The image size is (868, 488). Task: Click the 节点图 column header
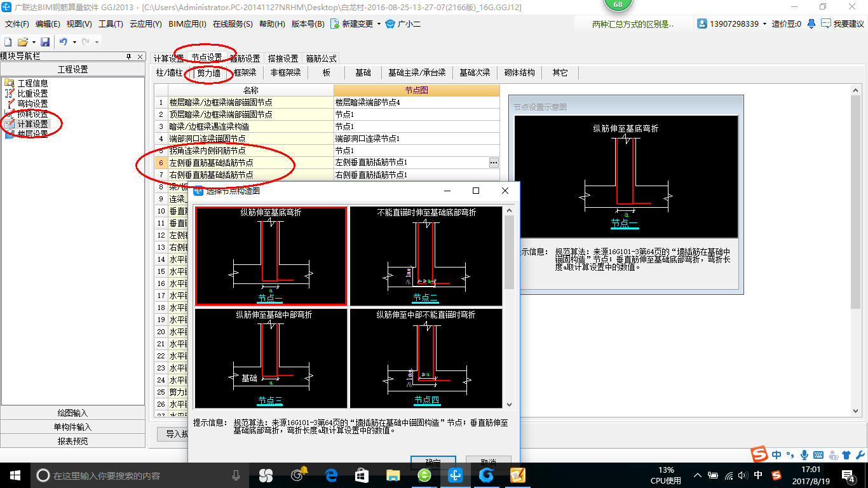pyautogui.click(x=416, y=90)
